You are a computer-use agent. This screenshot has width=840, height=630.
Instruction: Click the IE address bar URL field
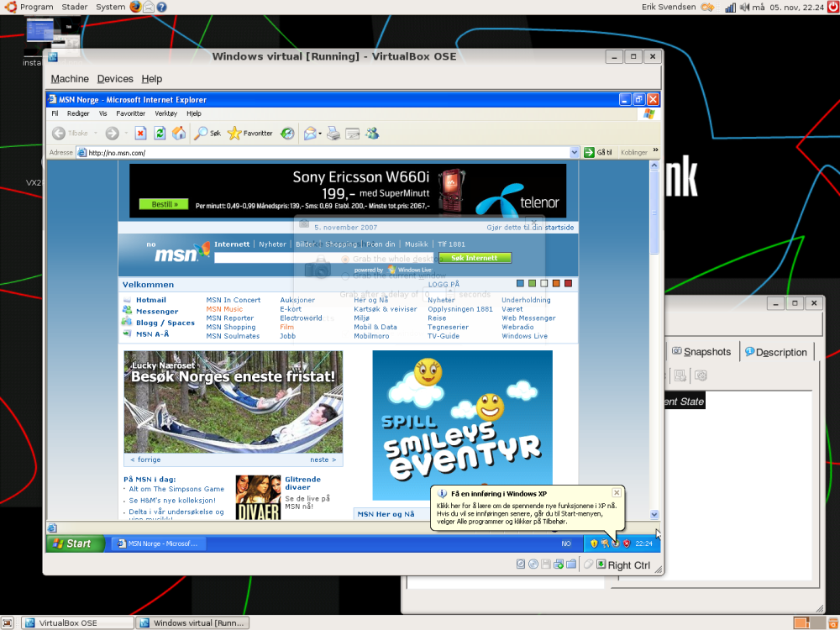(328, 153)
